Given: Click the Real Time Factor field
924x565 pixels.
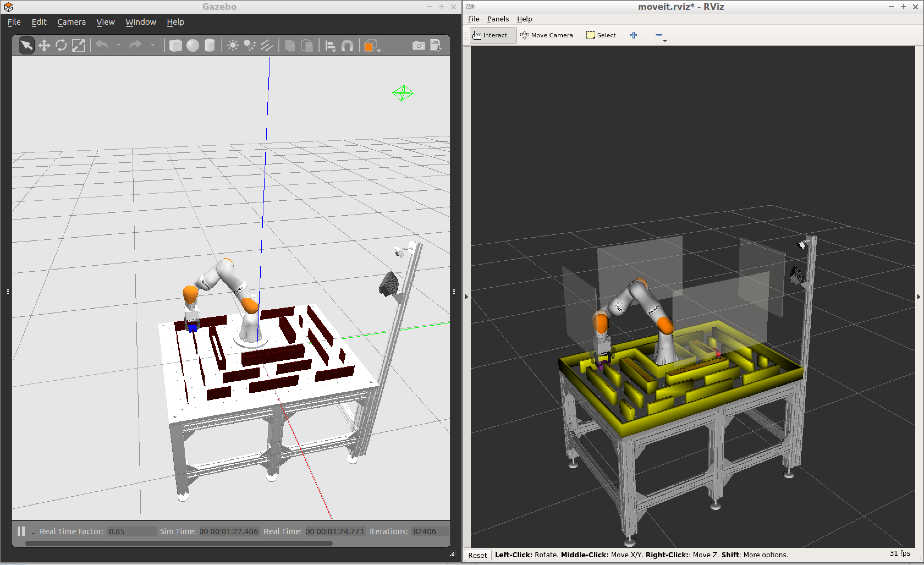Looking at the screenshot, I should 131,531.
